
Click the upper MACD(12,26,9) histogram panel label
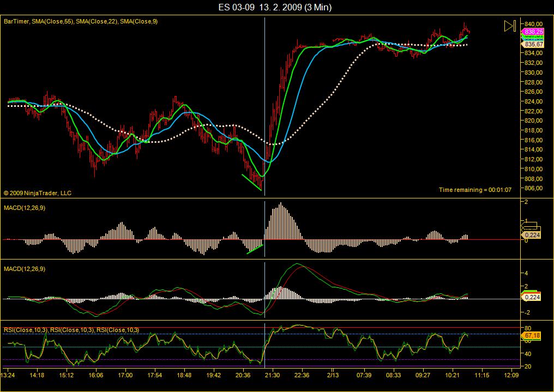pyautogui.click(x=25, y=208)
